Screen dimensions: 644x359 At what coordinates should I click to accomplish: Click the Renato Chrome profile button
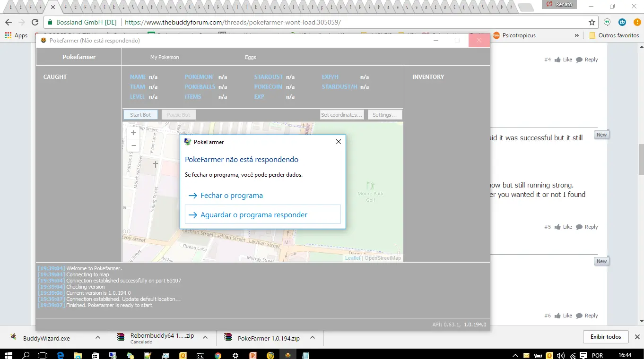(x=559, y=4)
